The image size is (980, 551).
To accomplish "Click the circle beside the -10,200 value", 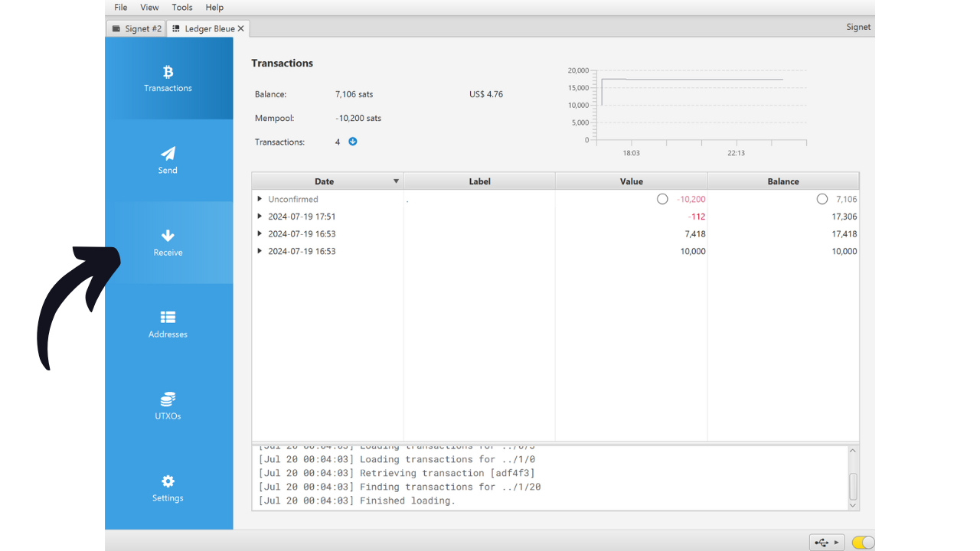I will click(662, 198).
